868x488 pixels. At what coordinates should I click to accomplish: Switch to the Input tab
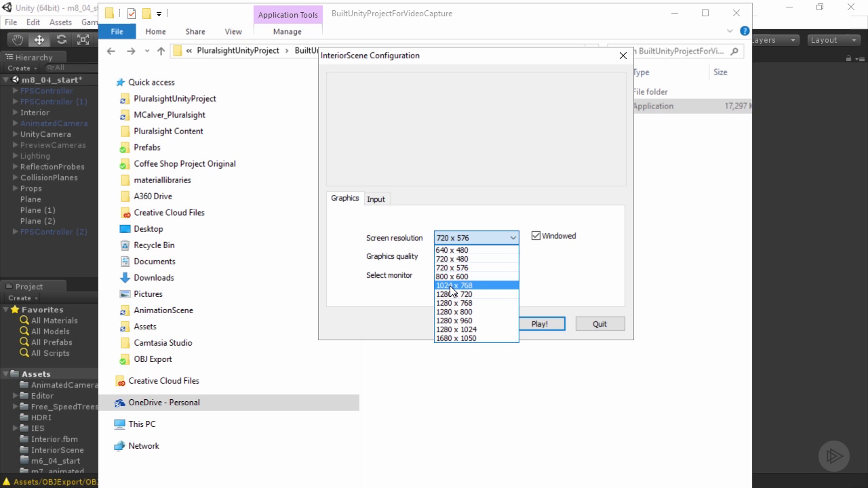pos(376,199)
